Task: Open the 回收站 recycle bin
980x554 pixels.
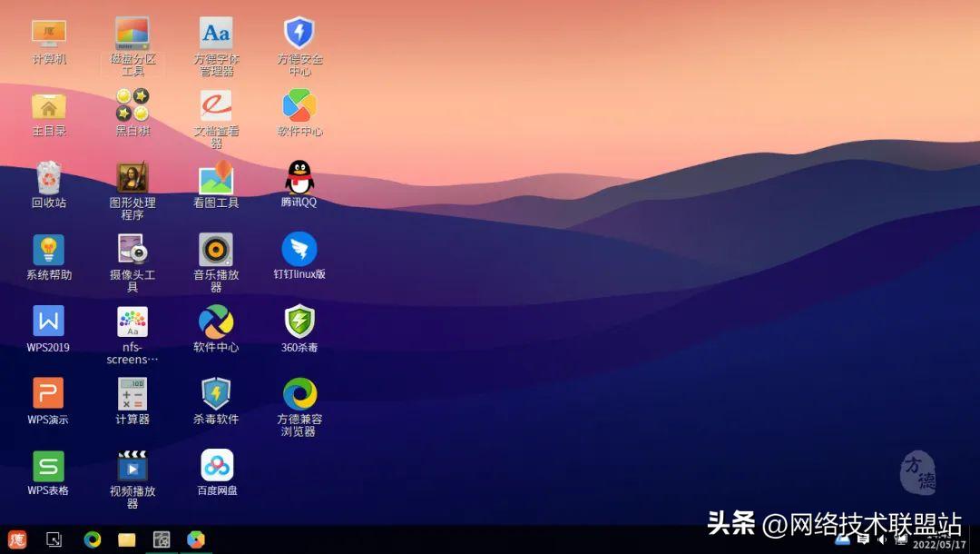Action: [x=48, y=177]
